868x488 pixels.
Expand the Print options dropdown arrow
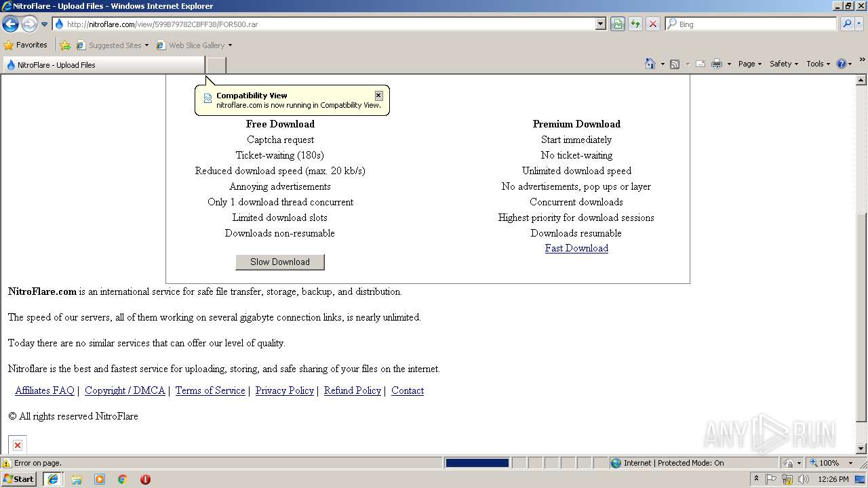pos(729,64)
